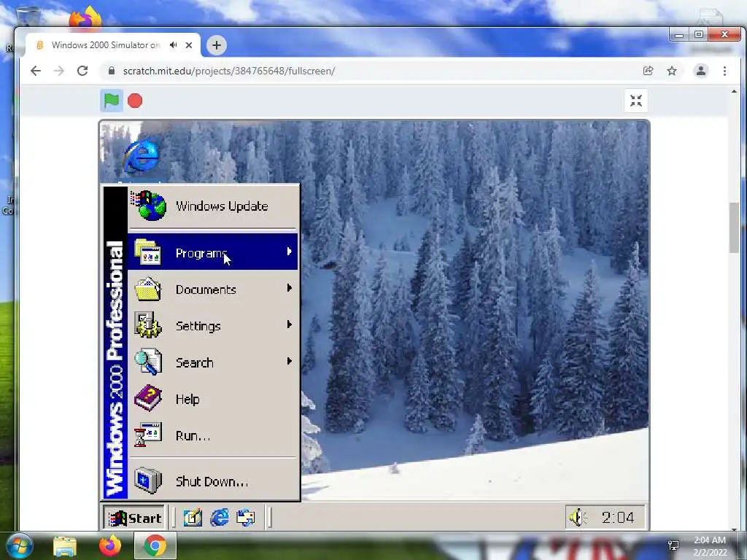
Task: Bookmark this page with star icon
Action: 672,71
